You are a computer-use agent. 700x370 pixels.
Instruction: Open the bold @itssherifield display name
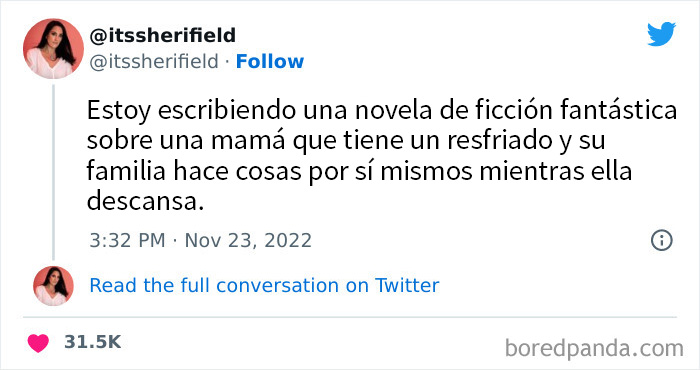click(162, 35)
